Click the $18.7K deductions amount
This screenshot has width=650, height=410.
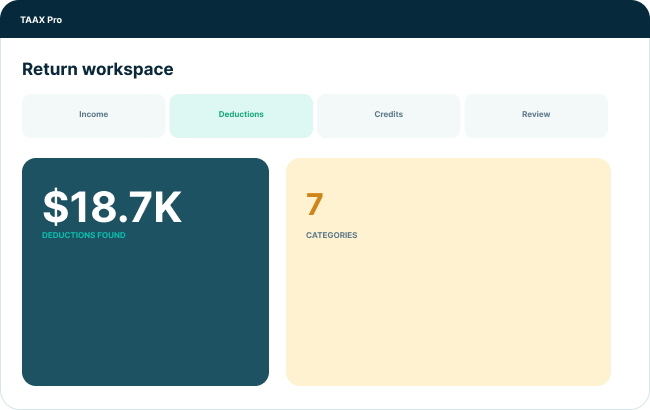(x=112, y=206)
